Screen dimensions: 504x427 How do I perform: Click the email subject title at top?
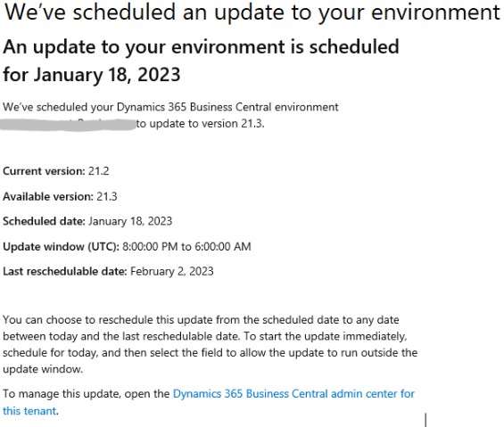(x=252, y=12)
